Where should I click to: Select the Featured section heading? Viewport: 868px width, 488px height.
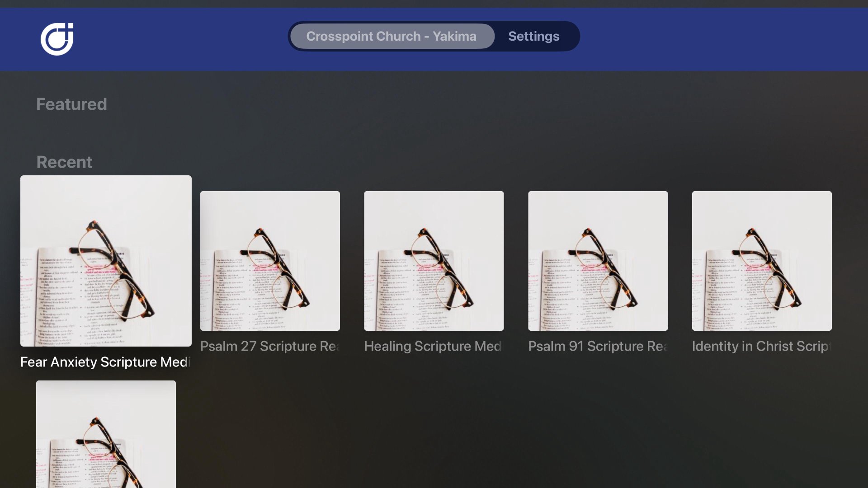[x=71, y=104]
